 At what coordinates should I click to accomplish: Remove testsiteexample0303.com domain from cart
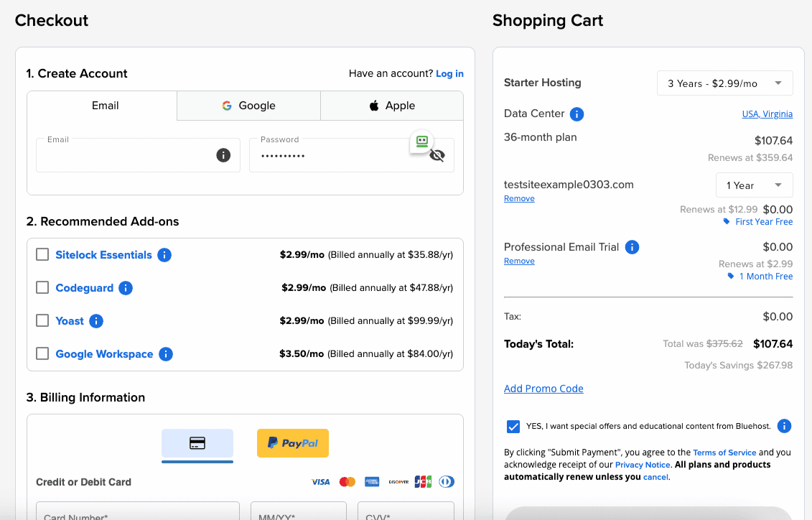click(519, 198)
